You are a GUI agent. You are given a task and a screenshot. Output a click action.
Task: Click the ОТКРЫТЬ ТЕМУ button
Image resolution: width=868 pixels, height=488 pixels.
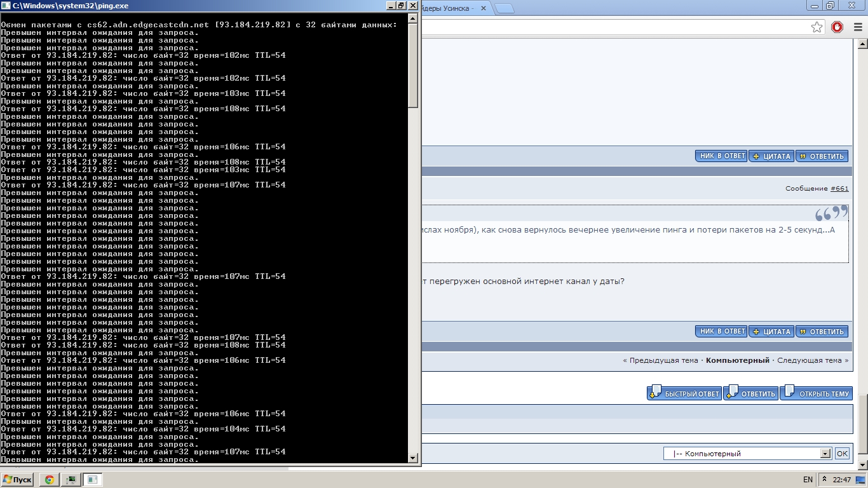[x=817, y=393]
